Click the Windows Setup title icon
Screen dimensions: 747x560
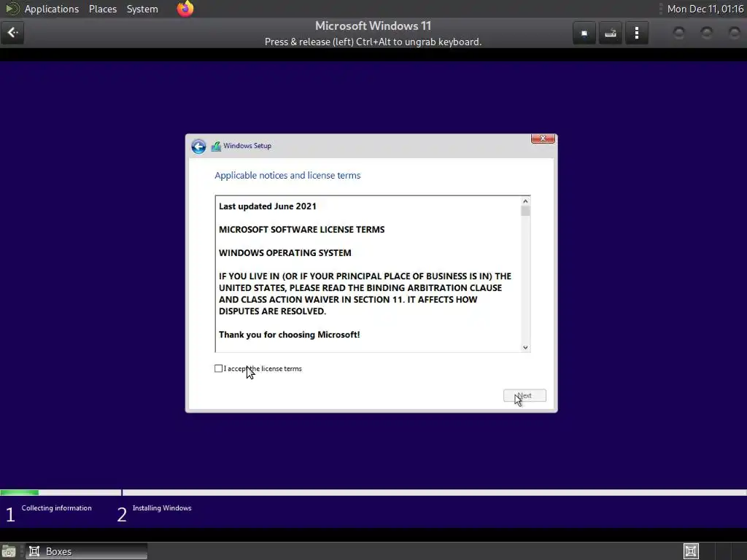pyautogui.click(x=216, y=146)
